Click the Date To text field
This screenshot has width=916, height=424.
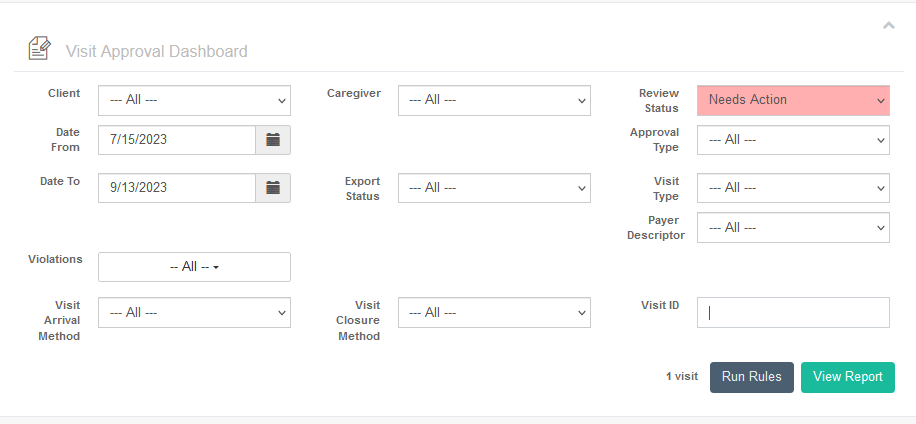point(176,187)
